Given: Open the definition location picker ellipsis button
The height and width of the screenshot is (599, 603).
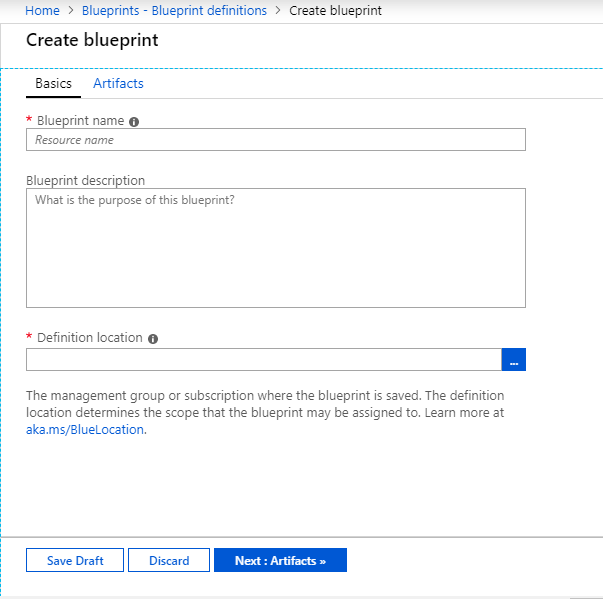Looking at the screenshot, I should click(x=513, y=360).
